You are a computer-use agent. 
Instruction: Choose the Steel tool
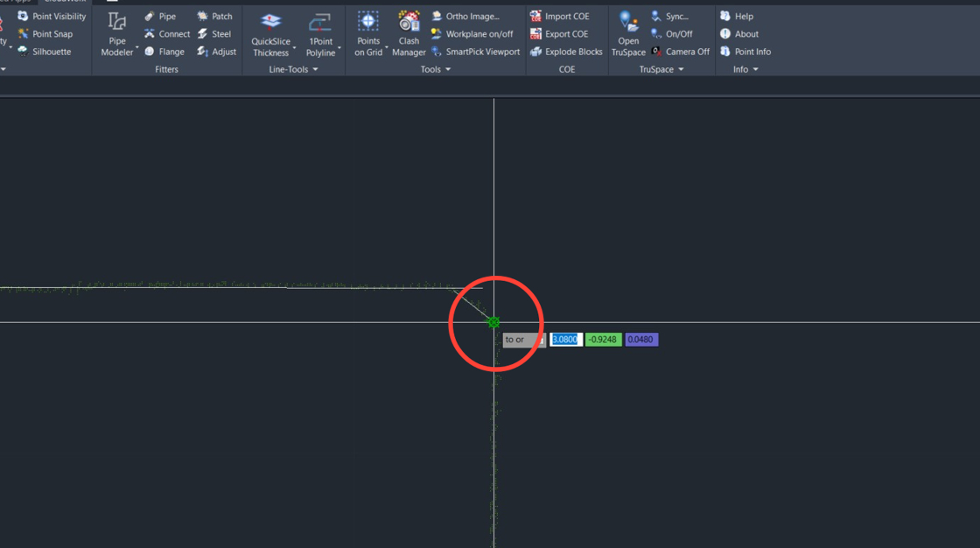click(213, 34)
